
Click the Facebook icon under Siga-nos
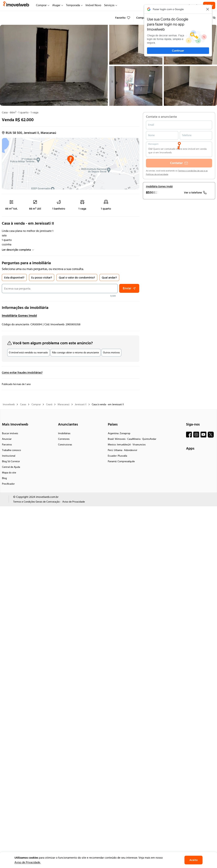[189, 434]
